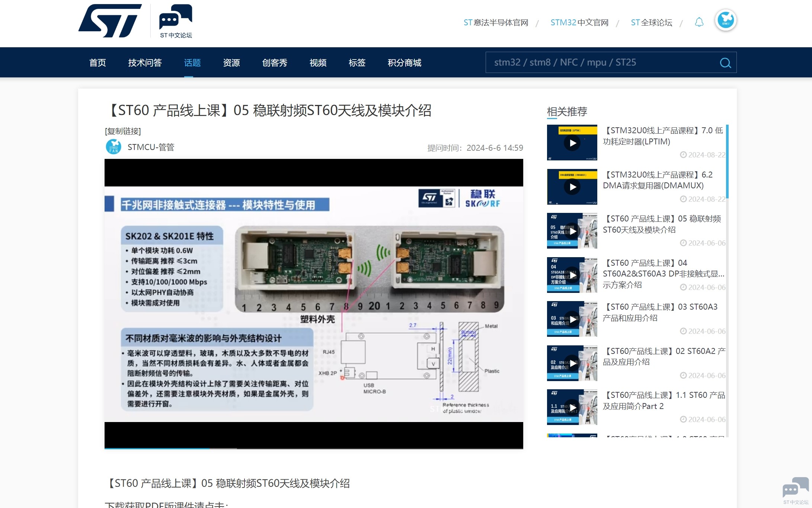The width and height of the screenshot is (812, 508).
Task: Click the [复制链接] copy link
Action: coord(123,131)
